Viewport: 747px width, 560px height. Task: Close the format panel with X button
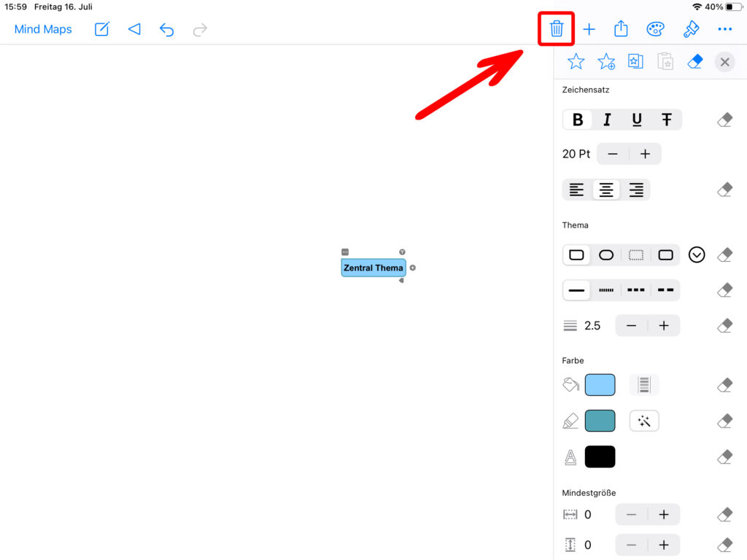(x=724, y=62)
